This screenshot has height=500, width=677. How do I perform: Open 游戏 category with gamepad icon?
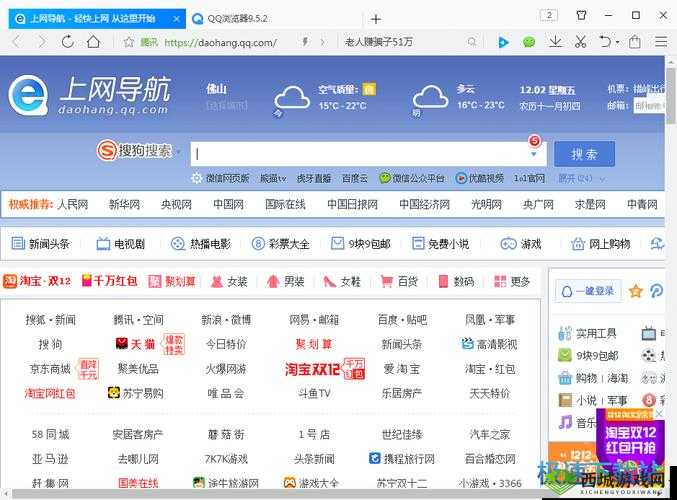521,244
